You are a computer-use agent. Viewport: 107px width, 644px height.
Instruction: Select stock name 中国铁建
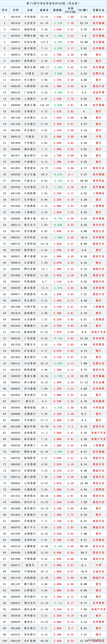[30, 193]
